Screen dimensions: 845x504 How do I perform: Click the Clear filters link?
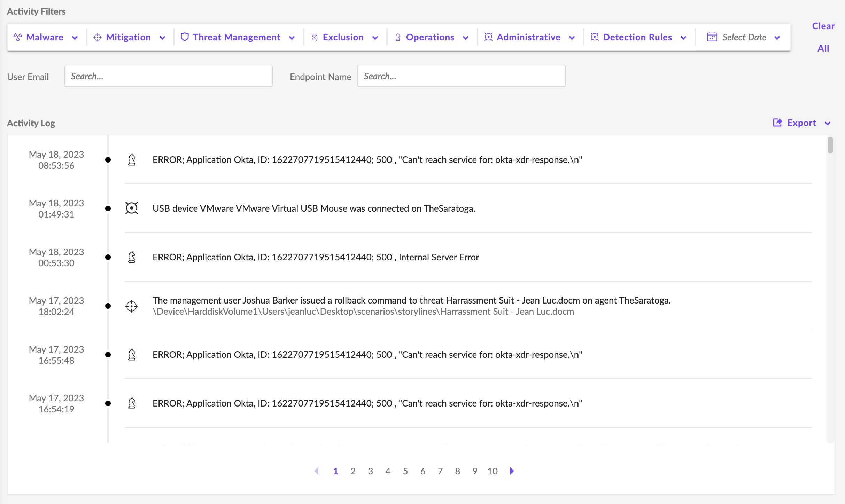[x=823, y=26]
